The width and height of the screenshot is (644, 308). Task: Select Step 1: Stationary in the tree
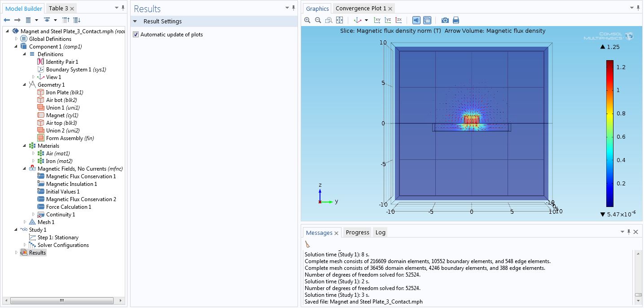[57, 238]
